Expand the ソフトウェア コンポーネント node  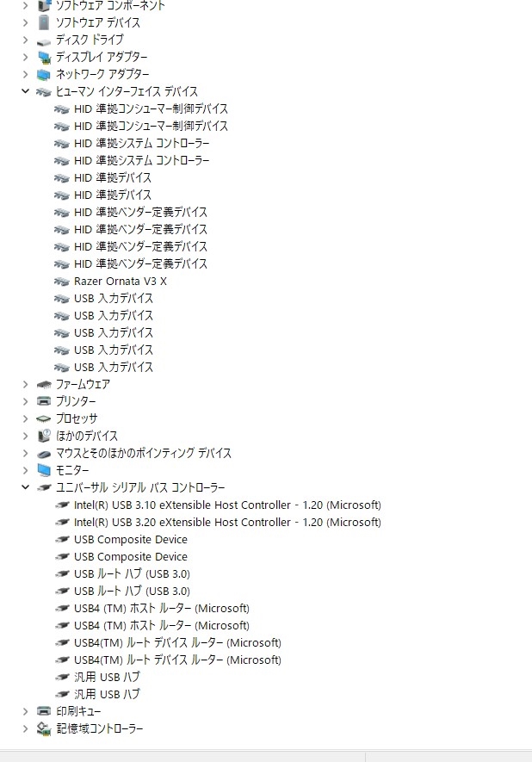(x=25, y=5)
